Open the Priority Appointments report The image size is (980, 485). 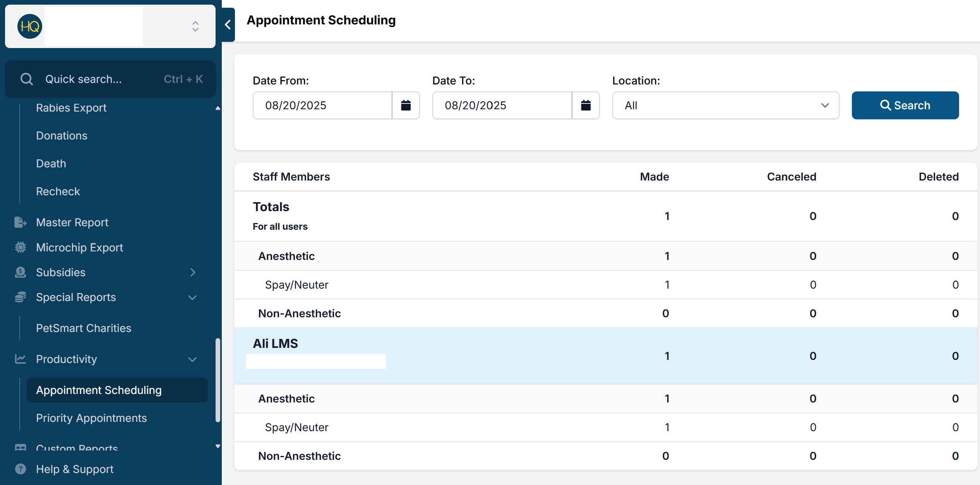[91, 418]
